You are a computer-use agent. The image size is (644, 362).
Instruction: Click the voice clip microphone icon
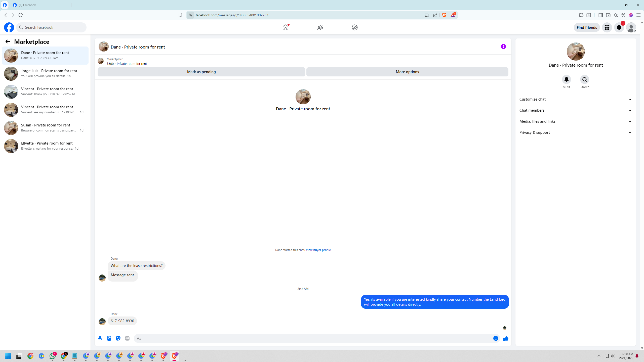pyautogui.click(x=100, y=338)
